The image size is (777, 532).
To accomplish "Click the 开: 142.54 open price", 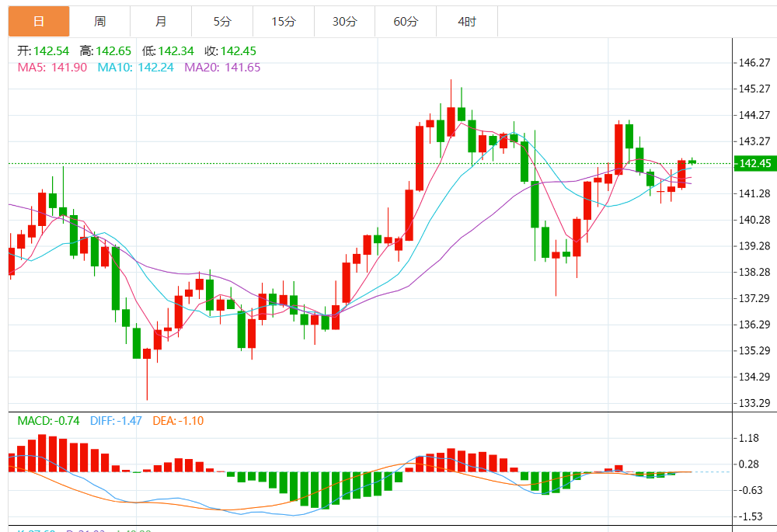I will pos(43,51).
